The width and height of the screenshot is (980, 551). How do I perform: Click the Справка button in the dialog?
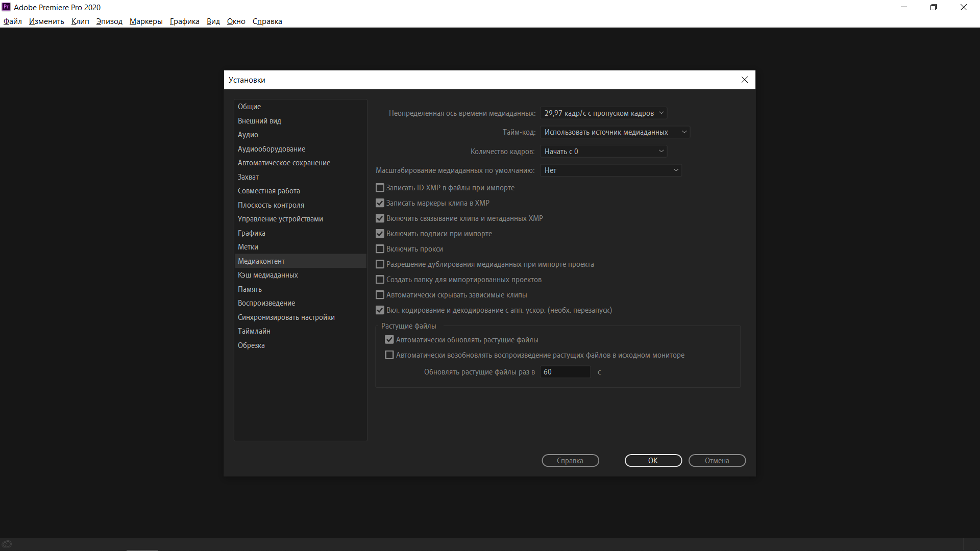tap(570, 461)
